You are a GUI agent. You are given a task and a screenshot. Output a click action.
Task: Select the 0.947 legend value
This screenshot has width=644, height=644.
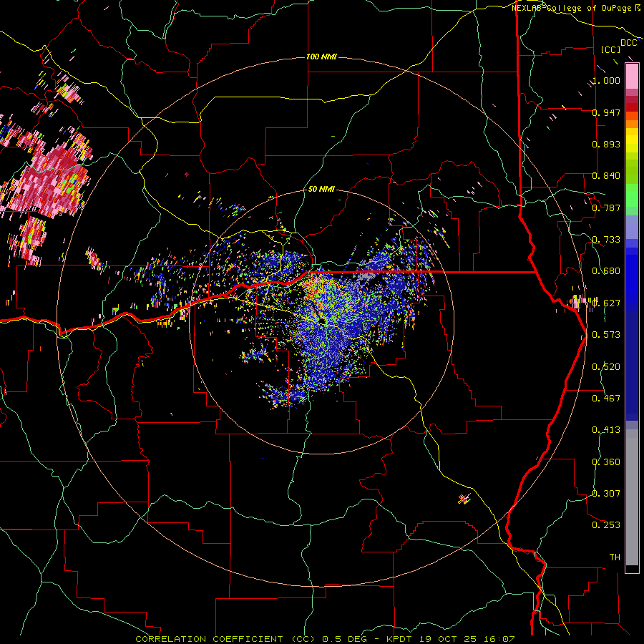click(606, 112)
